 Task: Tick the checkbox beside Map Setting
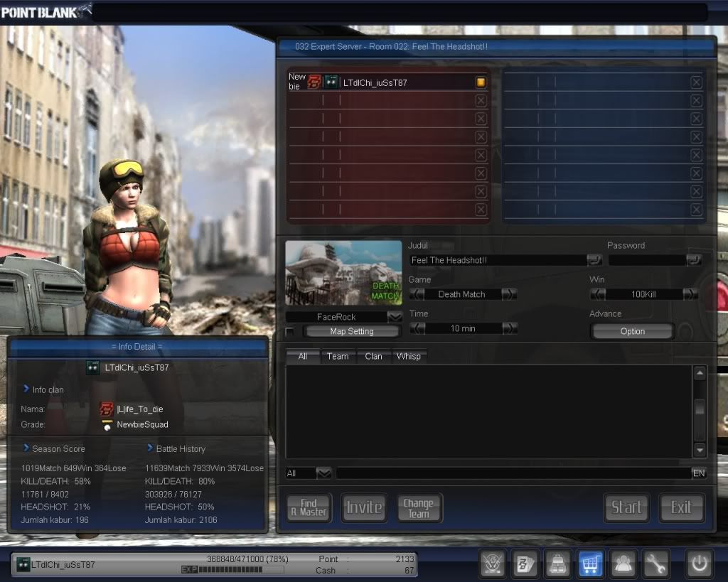tap(290, 332)
